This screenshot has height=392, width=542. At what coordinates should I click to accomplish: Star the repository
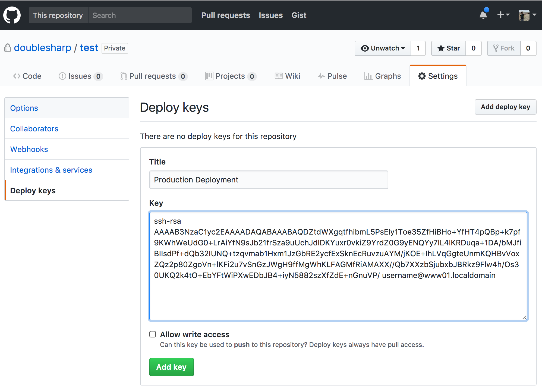(449, 48)
